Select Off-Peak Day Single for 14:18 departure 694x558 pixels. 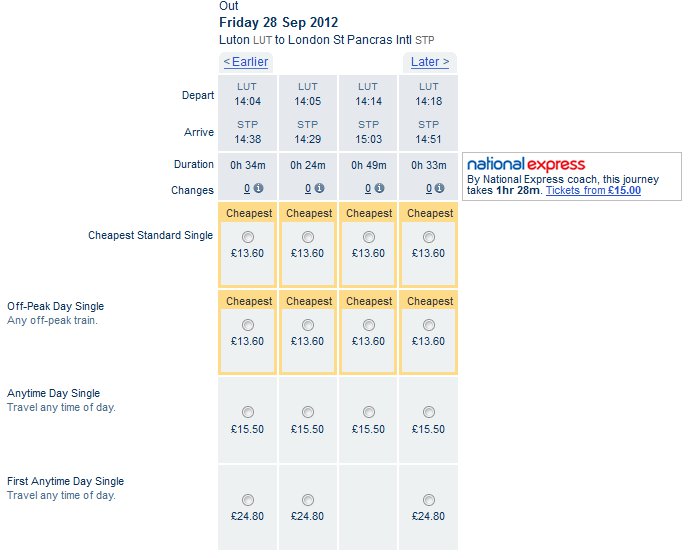[x=428, y=325]
